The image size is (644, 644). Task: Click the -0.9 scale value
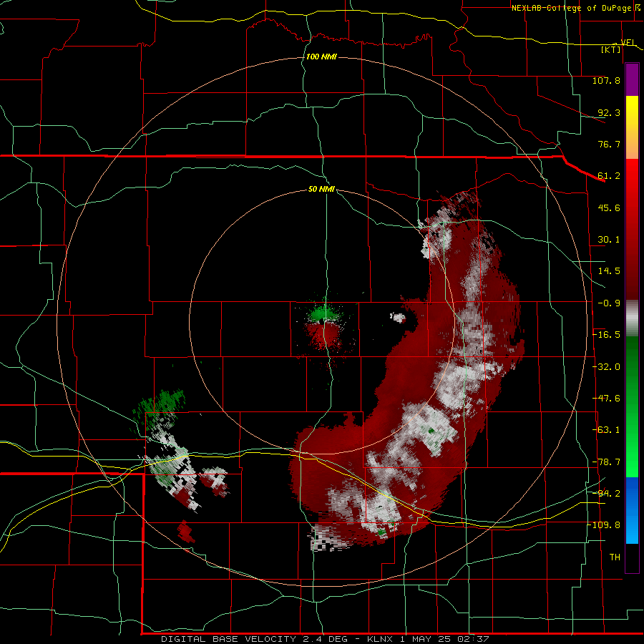click(609, 303)
